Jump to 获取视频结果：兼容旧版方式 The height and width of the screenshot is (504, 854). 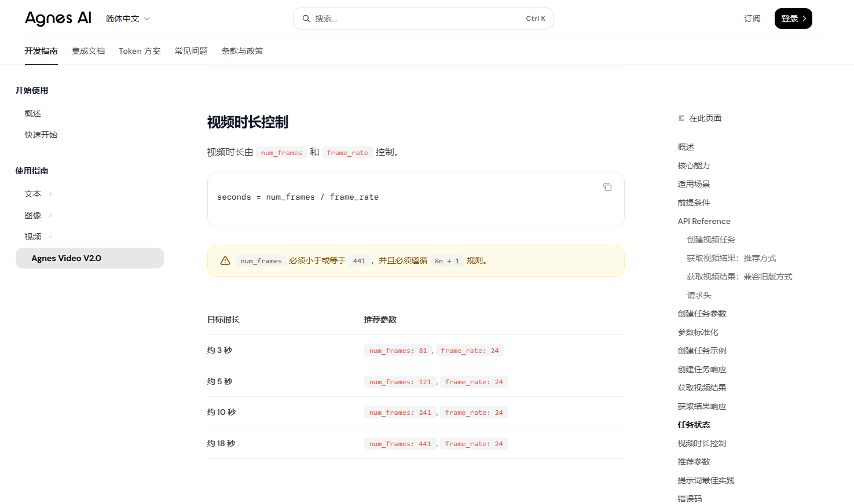point(739,277)
